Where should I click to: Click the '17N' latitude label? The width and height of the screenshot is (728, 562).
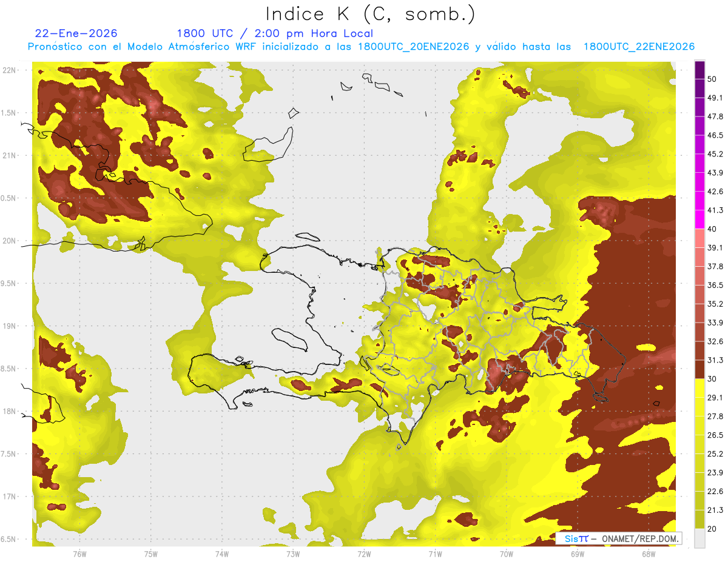pyautogui.click(x=9, y=497)
